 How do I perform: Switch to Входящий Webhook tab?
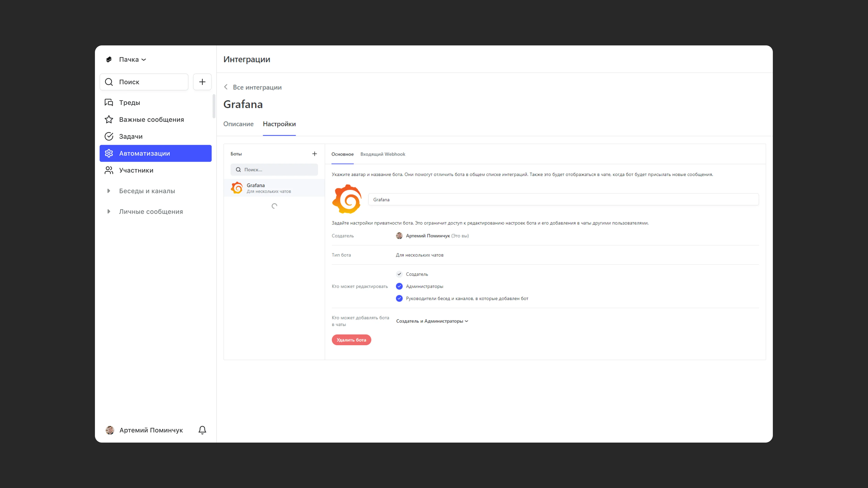382,154
